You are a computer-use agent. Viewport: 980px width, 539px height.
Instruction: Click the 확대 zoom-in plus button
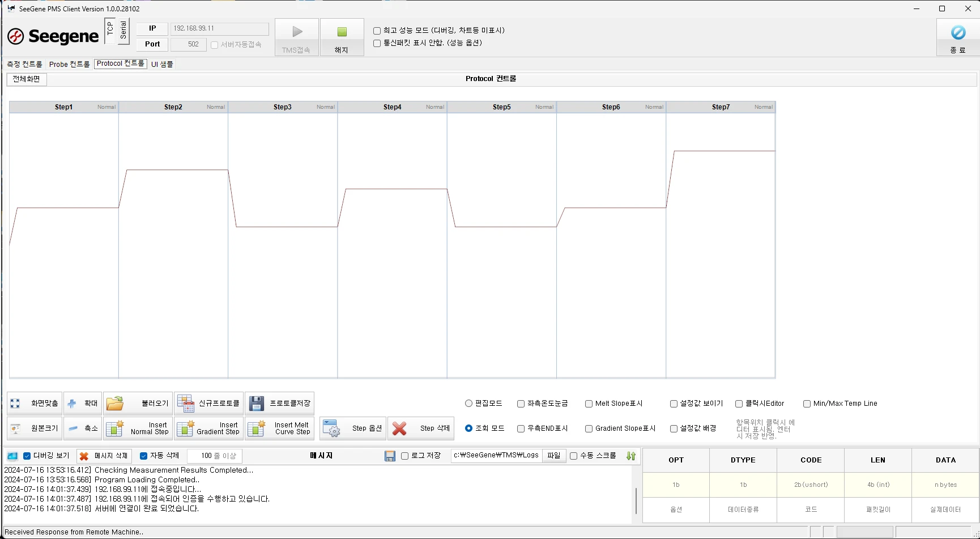(83, 404)
